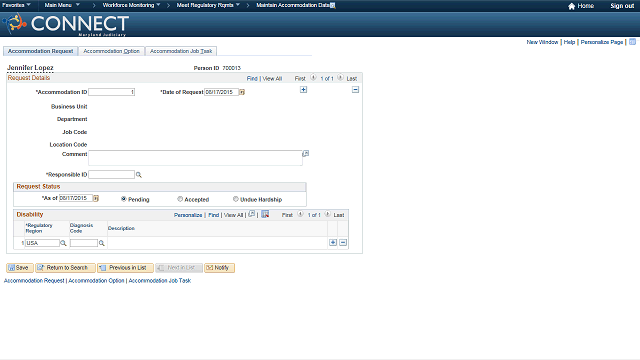Viewport: 640px width, 360px height.
Task: Download Disability grid to spreadsheet
Action: (265, 214)
